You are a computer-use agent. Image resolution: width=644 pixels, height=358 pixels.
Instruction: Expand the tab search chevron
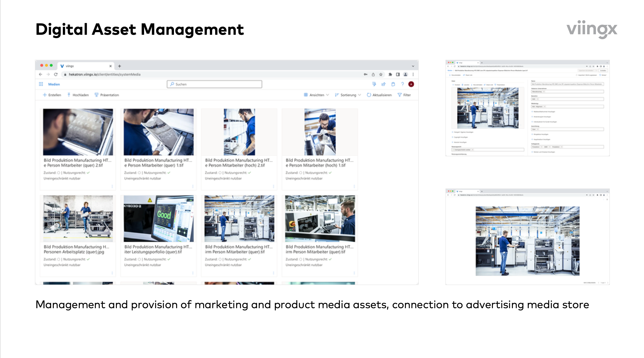click(x=413, y=66)
